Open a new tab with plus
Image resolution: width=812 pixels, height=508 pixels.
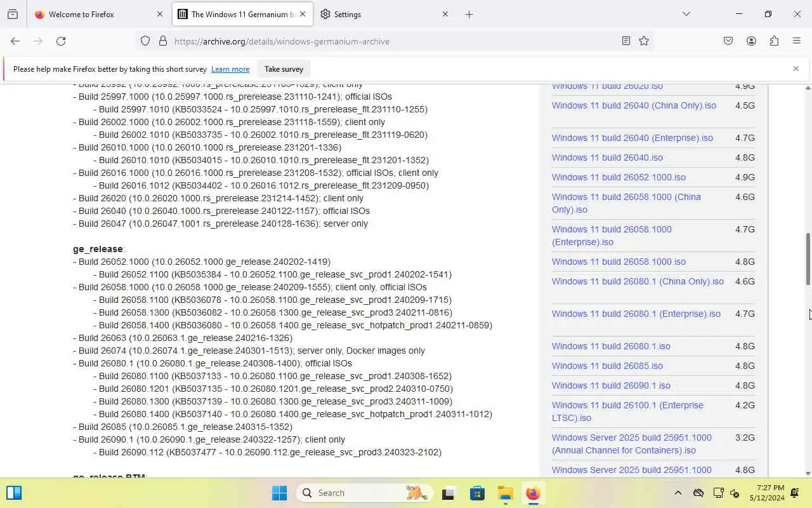(469, 14)
